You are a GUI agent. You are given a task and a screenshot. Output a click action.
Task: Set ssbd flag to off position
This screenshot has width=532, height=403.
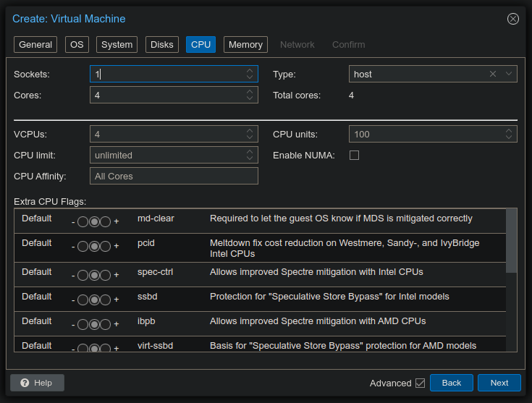coord(82,300)
